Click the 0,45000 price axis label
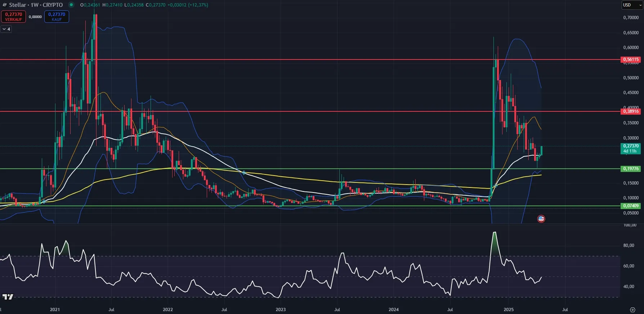Screen dimensions: 644x314 (631, 93)
